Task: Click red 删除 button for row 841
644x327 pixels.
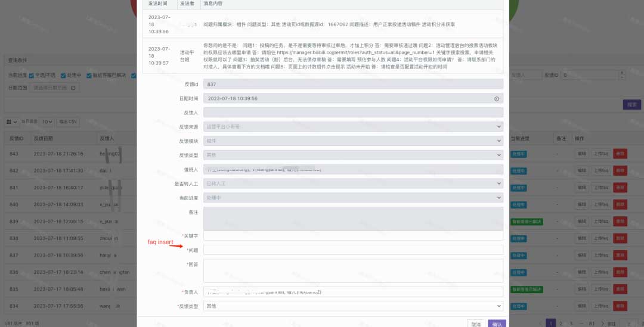Action: [620, 188]
